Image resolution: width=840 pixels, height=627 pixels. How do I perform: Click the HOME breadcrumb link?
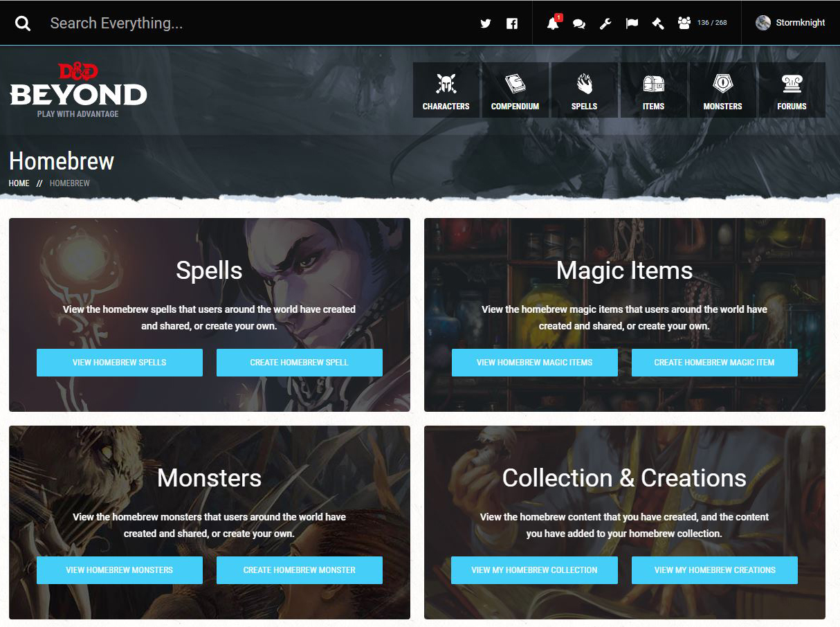[19, 183]
